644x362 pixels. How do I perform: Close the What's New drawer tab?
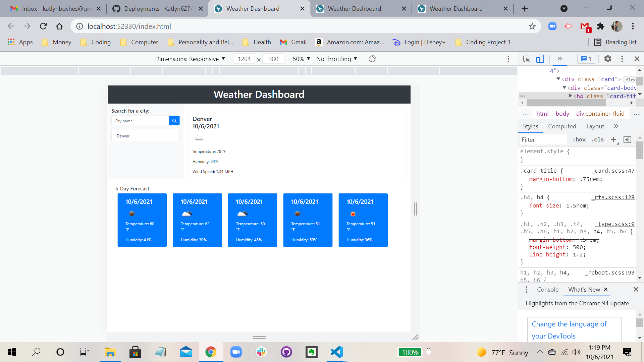point(606,289)
